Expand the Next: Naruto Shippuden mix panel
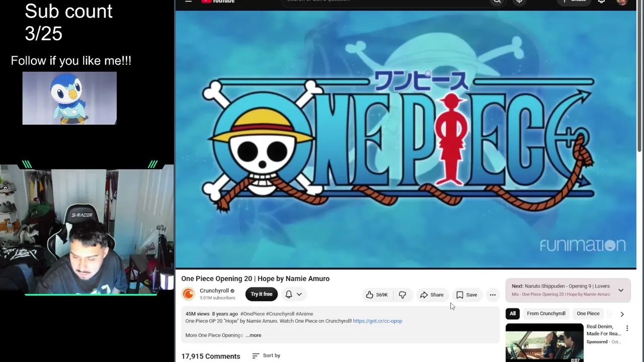644x362 pixels. coord(621,290)
